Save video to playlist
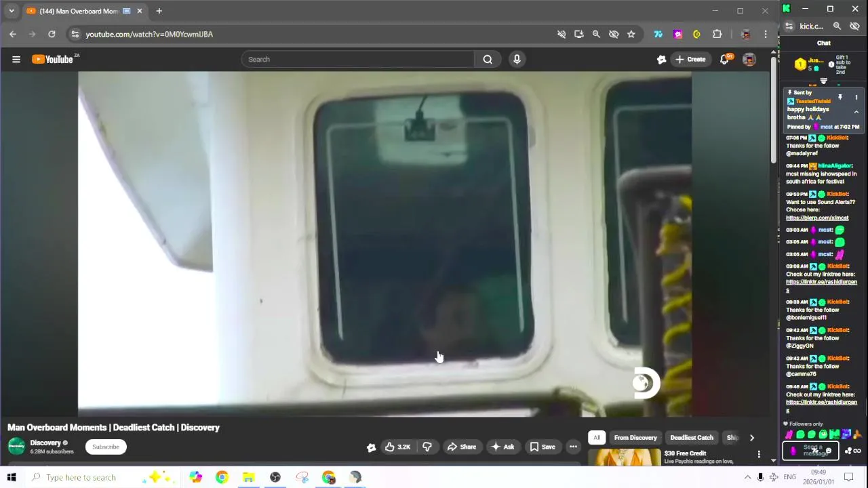868x488 pixels. pyautogui.click(x=542, y=447)
